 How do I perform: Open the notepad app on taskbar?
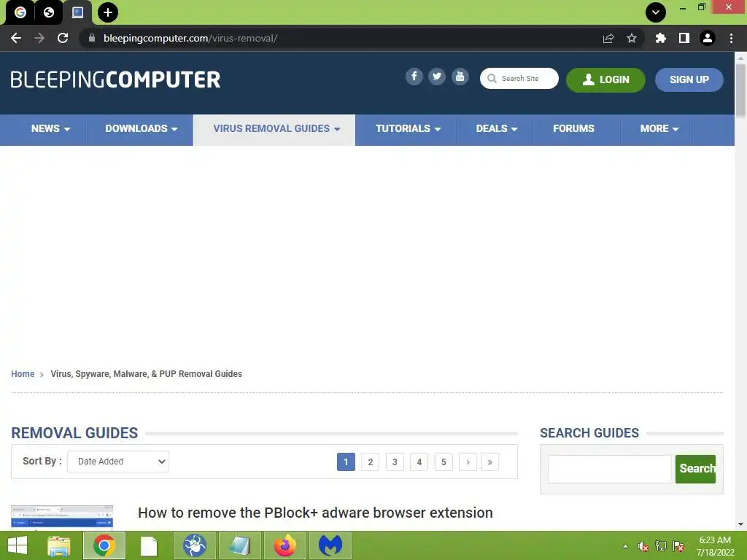(239, 545)
